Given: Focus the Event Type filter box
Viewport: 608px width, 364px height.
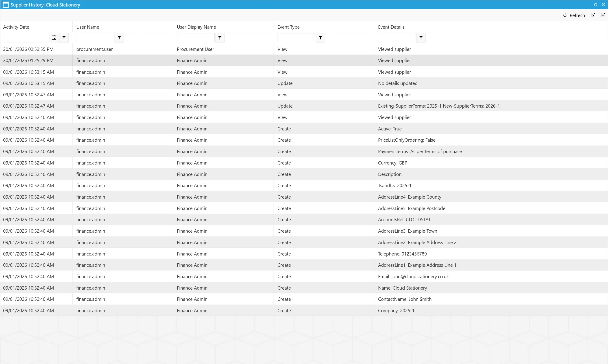Looking at the screenshot, I should [x=296, y=37].
